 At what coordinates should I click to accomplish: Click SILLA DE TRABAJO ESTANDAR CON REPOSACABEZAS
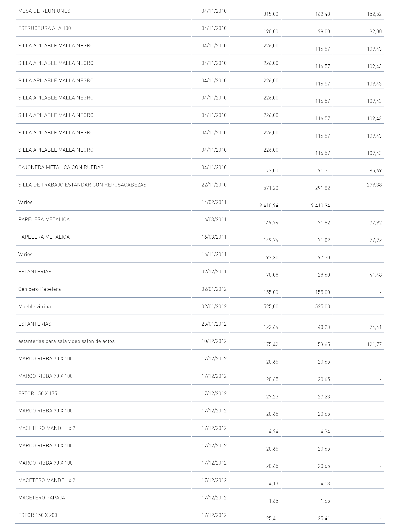click(82, 185)
